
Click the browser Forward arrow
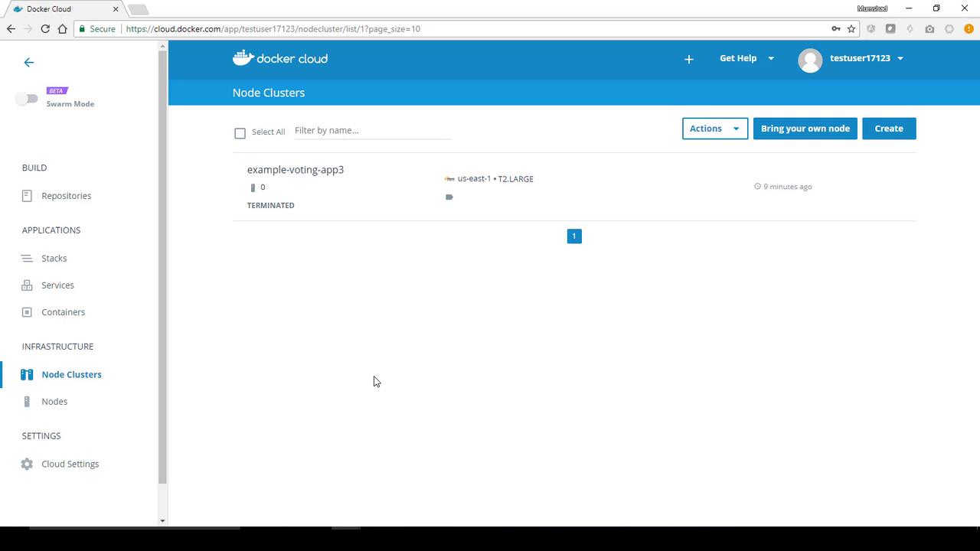click(x=28, y=29)
